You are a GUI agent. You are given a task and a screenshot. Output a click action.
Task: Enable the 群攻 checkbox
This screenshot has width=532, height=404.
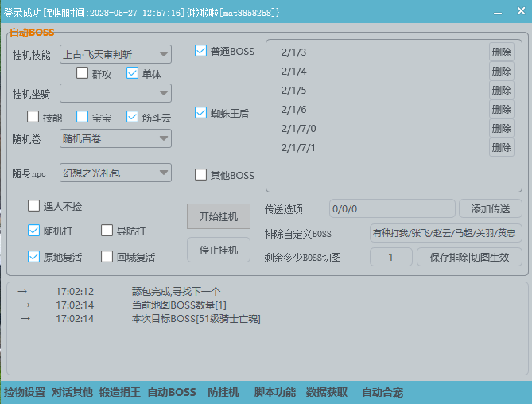click(x=82, y=74)
